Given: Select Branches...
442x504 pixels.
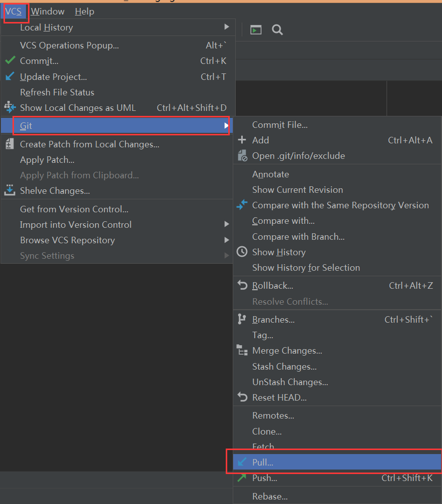Looking at the screenshot, I should tap(337, 320).
